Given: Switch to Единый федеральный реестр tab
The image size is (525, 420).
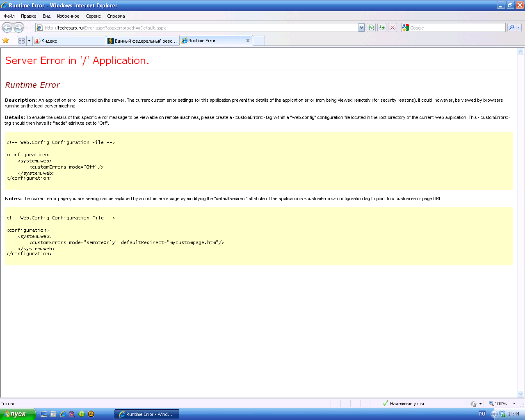Looking at the screenshot, I should tap(143, 41).
